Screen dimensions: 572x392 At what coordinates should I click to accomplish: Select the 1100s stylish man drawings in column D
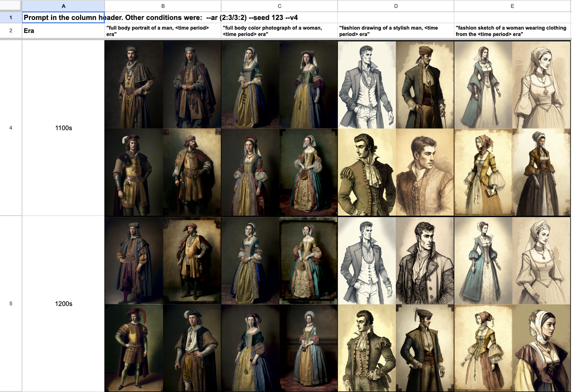[x=396, y=128]
